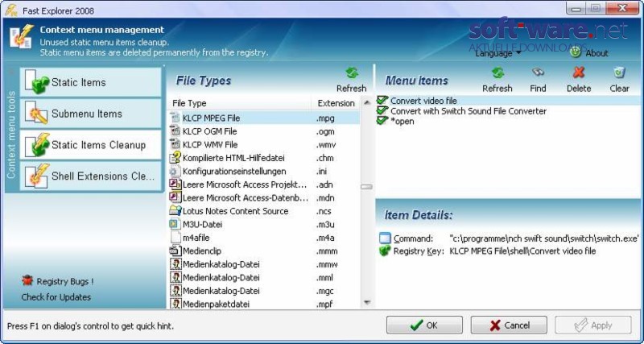Select Lotus Notes Content Source row
The image size is (644, 344).
pyautogui.click(x=264, y=211)
